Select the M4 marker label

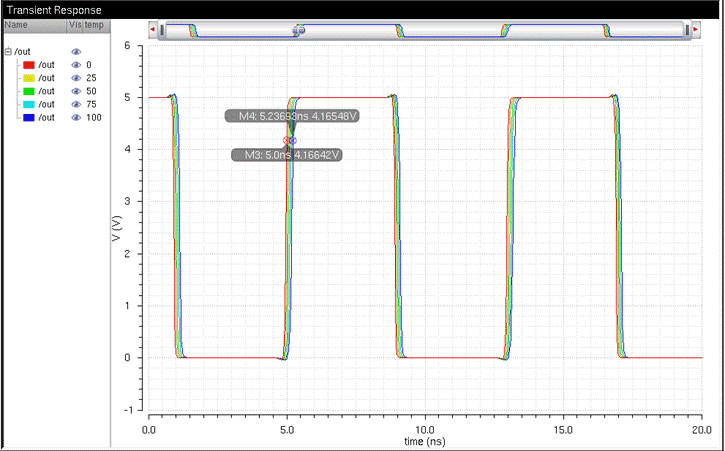[x=292, y=116]
